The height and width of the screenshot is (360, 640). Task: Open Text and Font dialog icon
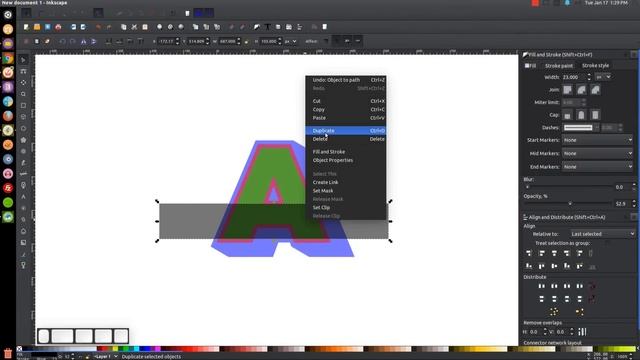point(267,27)
